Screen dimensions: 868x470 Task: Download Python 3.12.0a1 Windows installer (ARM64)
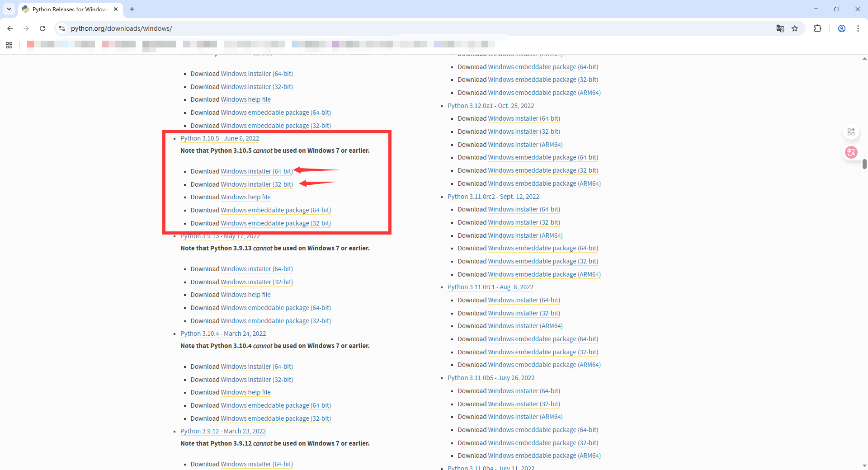pyautogui.click(x=525, y=145)
